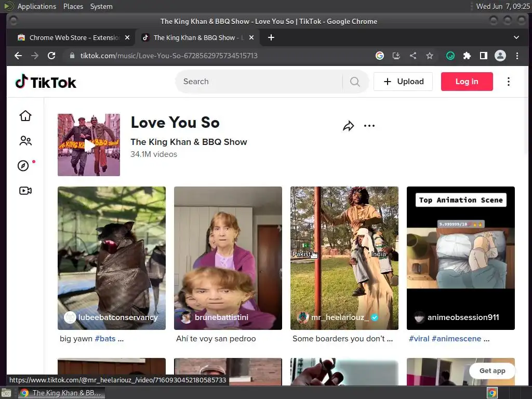
Task: Click the search magnifier icon
Action: pyautogui.click(x=355, y=82)
